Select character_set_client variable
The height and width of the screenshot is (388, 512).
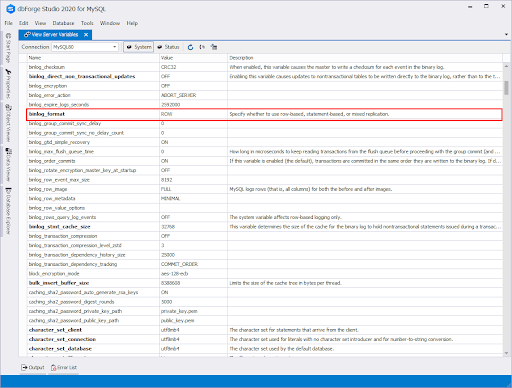pos(55,330)
